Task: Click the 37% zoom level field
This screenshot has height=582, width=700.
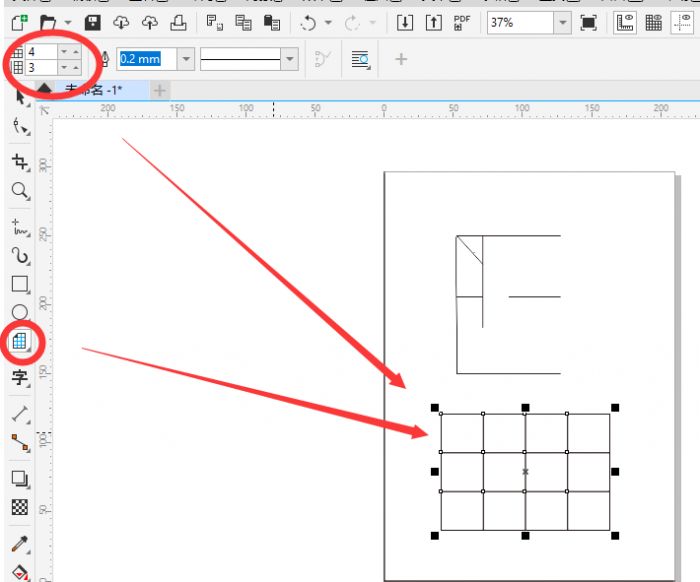Action: (x=521, y=22)
